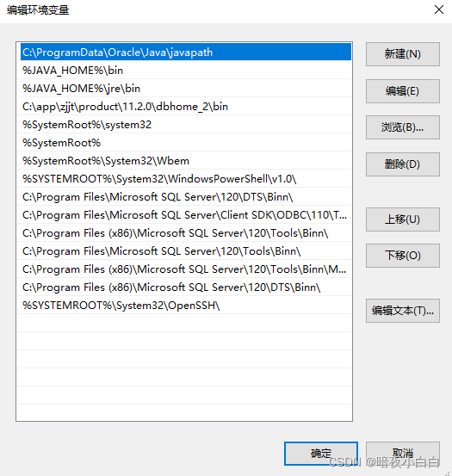Move entry up with 上移(U)
Screen dimensions: 452x476
(403, 219)
